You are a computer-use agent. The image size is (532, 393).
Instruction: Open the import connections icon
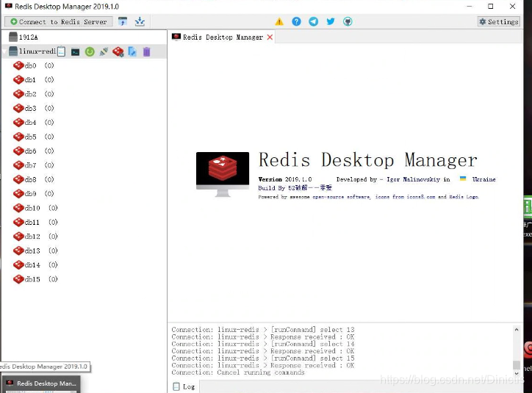pyautogui.click(x=123, y=22)
